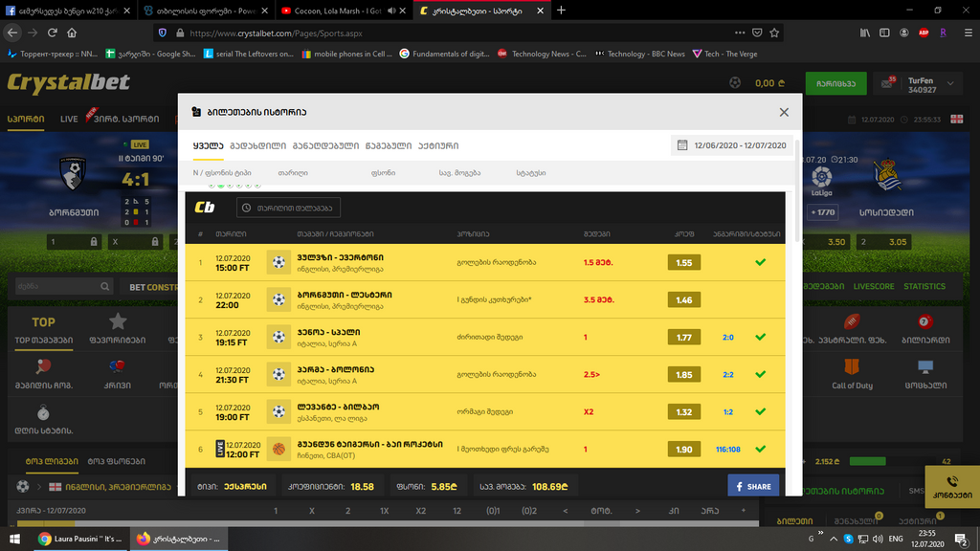Expand the England Premier League chevron
The height and width of the screenshot is (551, 980).
(38, 486)
